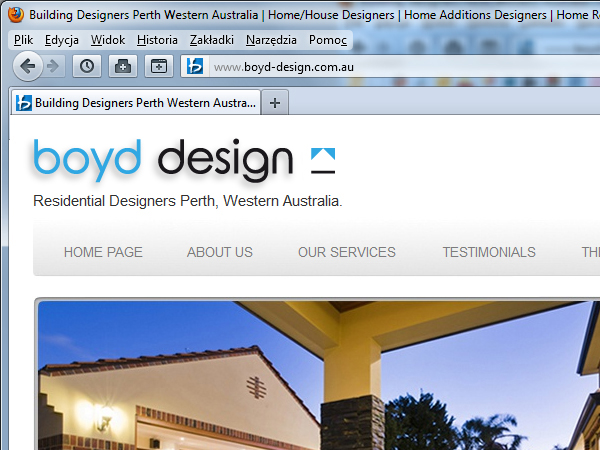Open the ABOUT US page
The width and height of the screenshot is (600, 450).
tap(220, 252)
